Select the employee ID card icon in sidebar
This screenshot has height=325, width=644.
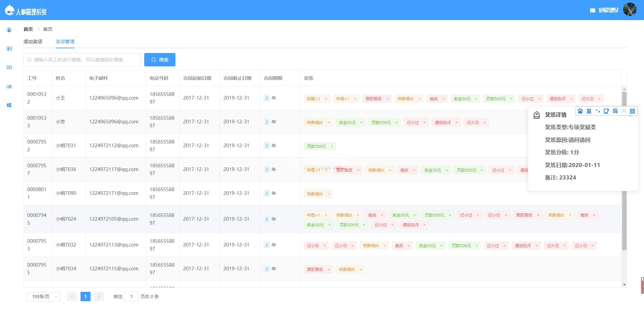pyautogui.click(x=9, y=49)
